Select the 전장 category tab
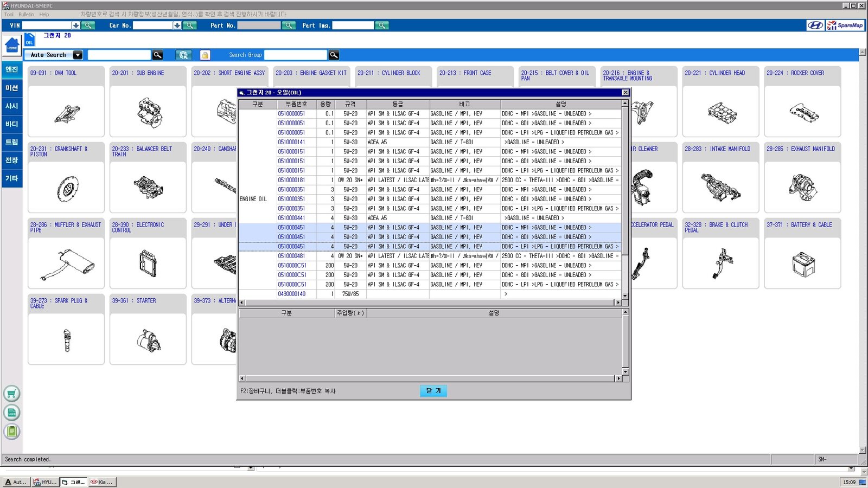 tap(12, 160)
